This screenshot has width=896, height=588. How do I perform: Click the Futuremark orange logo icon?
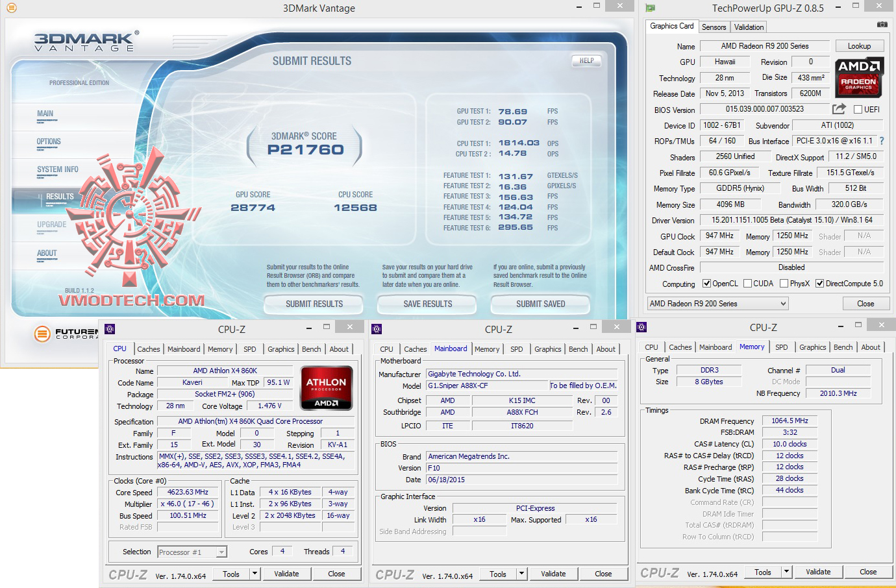(42, 334)
